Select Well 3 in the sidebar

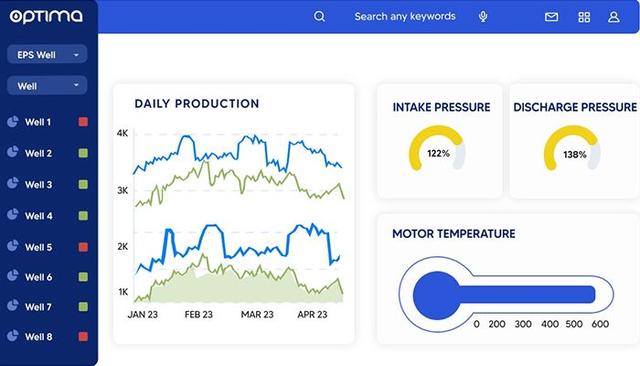click(38, 184)
